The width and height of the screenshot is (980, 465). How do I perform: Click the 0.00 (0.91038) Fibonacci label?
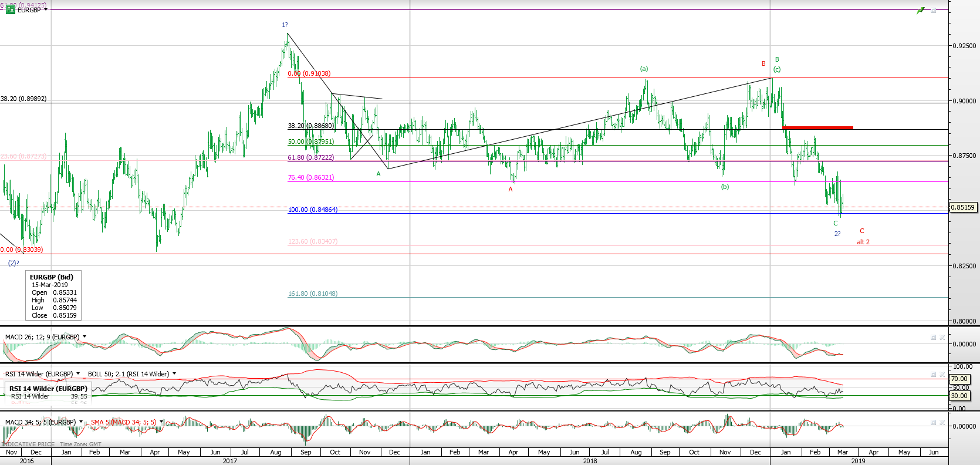(309, 73)
